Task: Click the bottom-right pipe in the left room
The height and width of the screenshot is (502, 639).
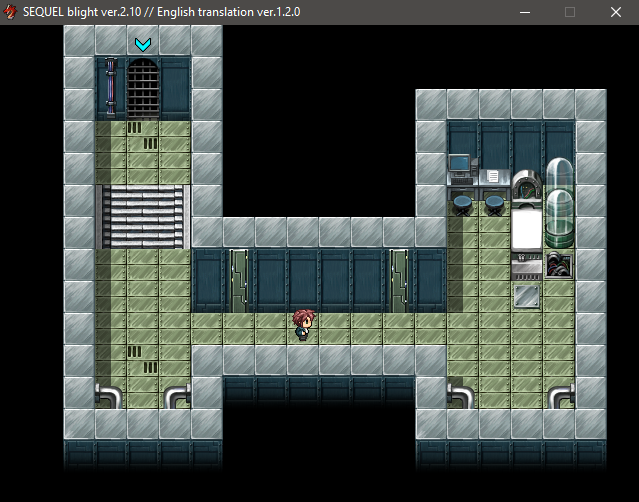Action: 177,396
